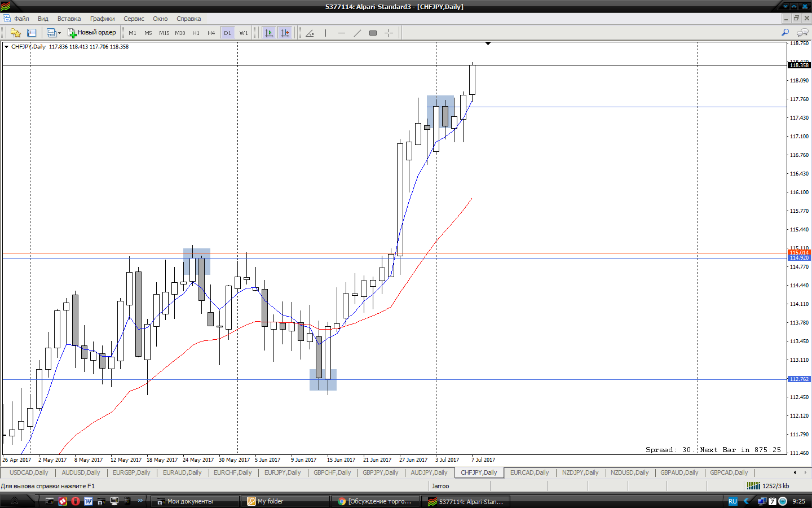Click the MetaTrader application logo icon

pyautogui.click(x=6, y=7)
